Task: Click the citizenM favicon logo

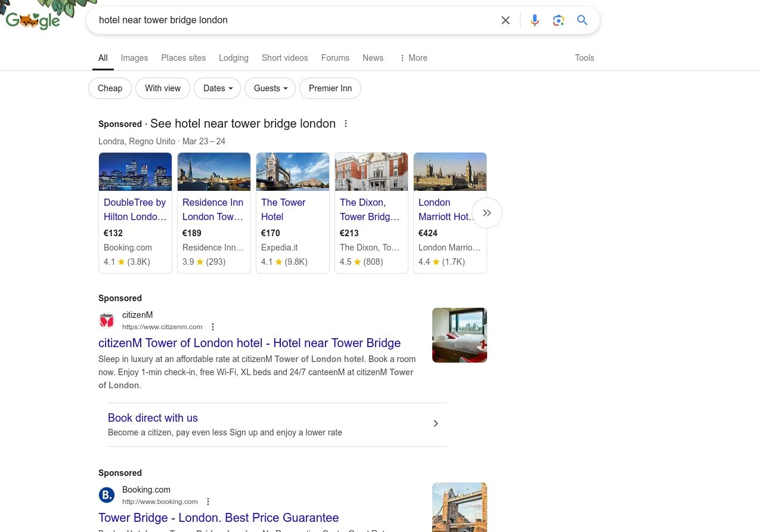Action: pyautogui.click(x=107, y=320)
